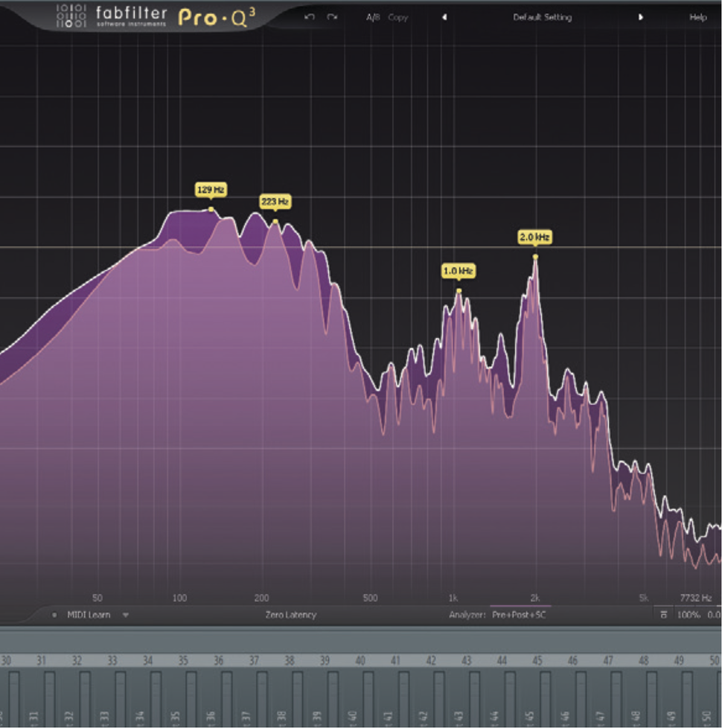
Task: Select the 2.0 kHz spectrum peak marker
Action: [535, 257]
